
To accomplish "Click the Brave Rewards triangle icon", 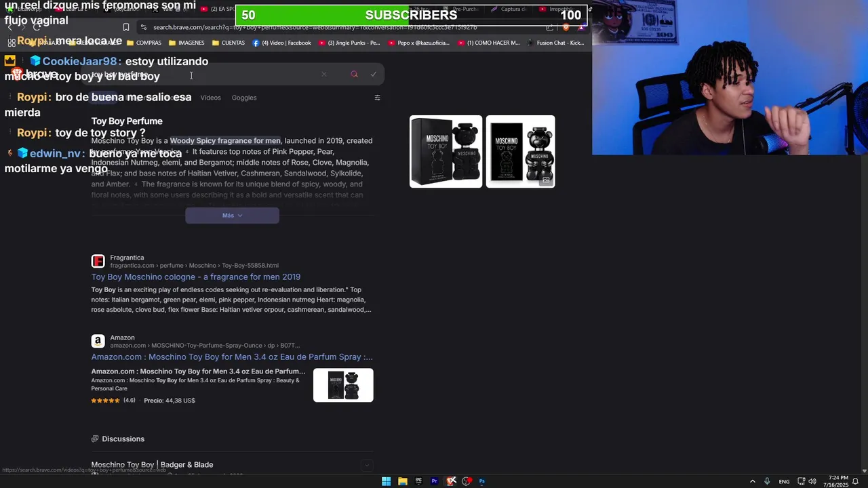I will click(x=581, y=27).
